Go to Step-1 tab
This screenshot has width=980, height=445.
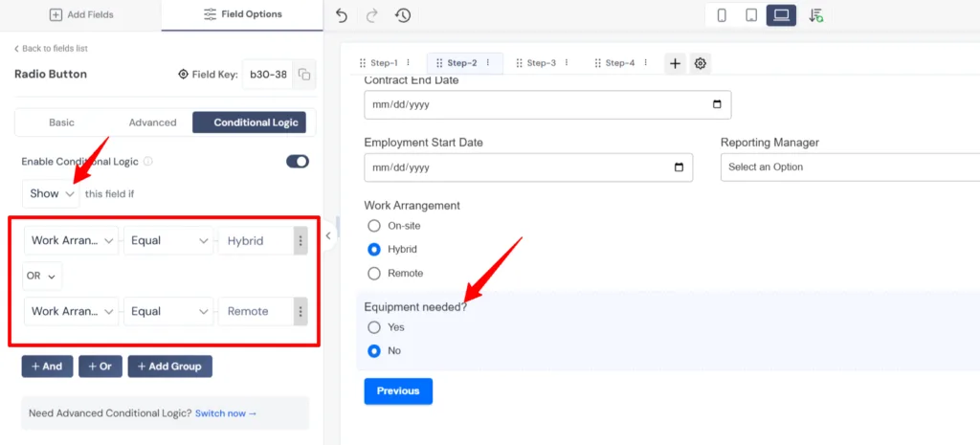(x=384, y=62)
